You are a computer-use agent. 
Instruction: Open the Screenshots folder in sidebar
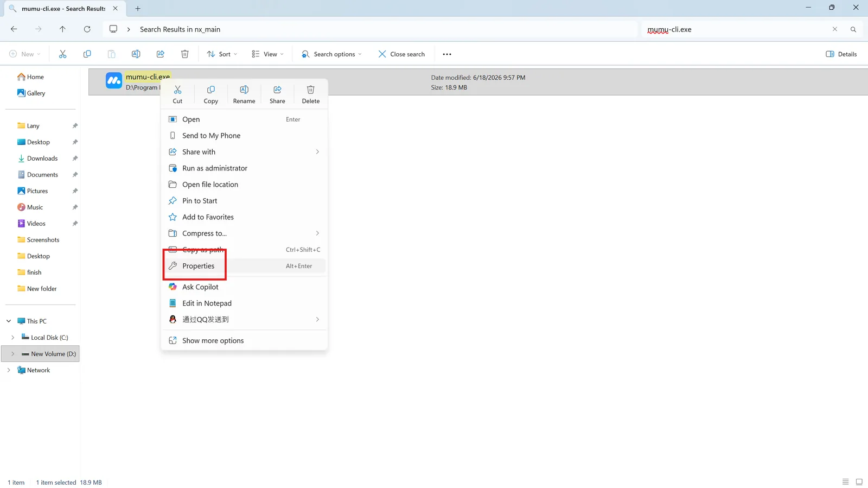(x=39, y=240)
